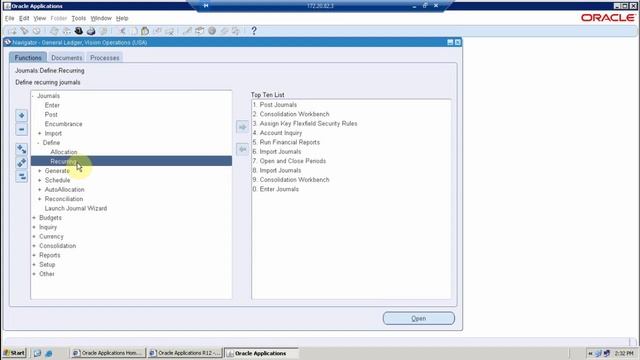This screenshot has height=360, width=640.
Task: Open the View menu
Action: tap(40, 18)
